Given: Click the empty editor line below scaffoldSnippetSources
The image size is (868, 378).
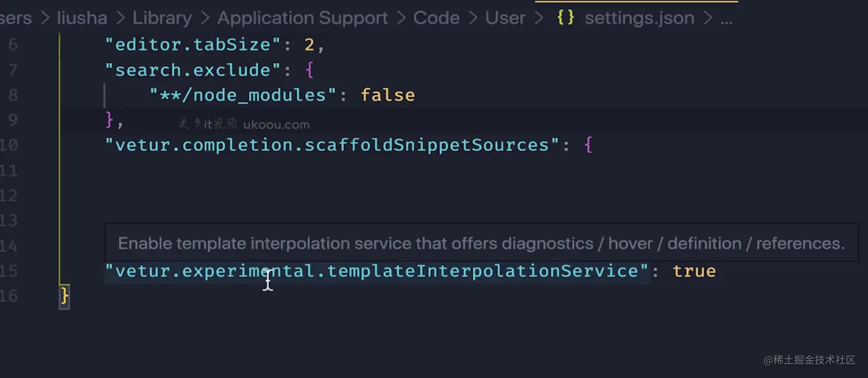Looking at the screenshot, I should tap(344, 171).
